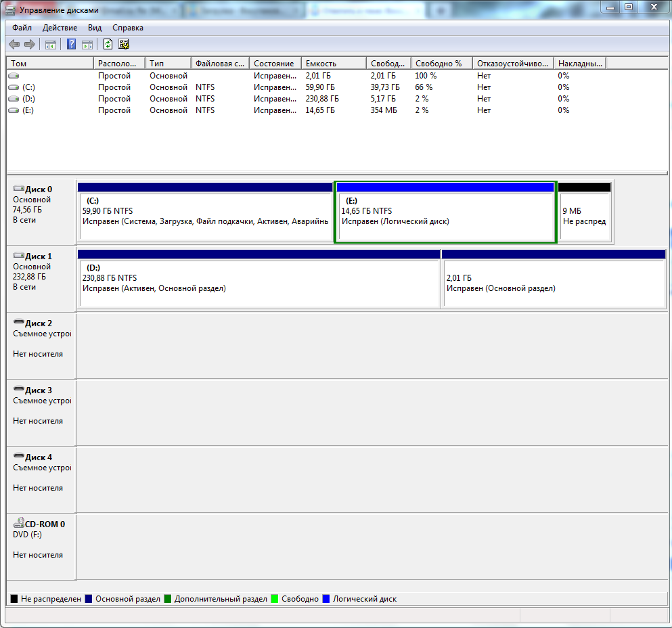Select the unnamed volume drive icon in list
672x628 pixels.
click(x=14, y=76)
